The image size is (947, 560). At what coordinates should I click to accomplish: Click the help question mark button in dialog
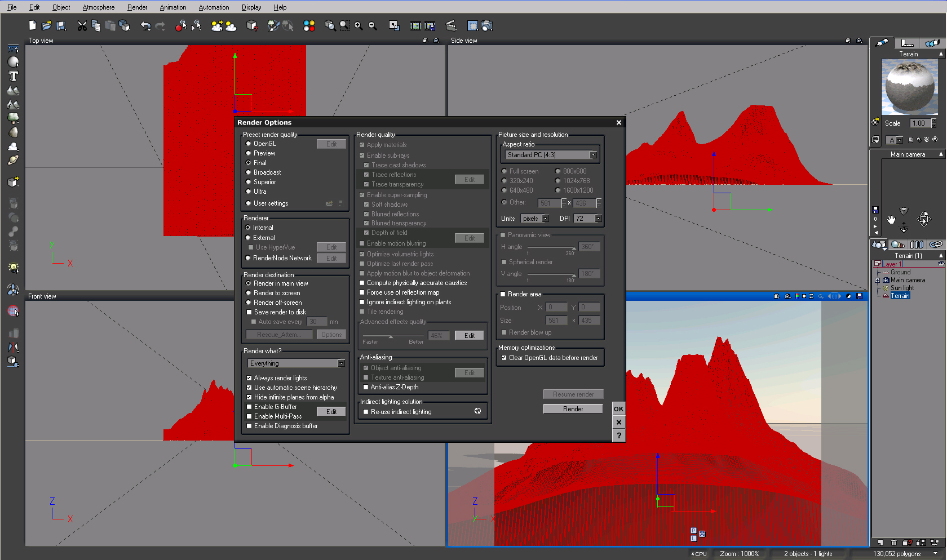[x=619, y=435]
